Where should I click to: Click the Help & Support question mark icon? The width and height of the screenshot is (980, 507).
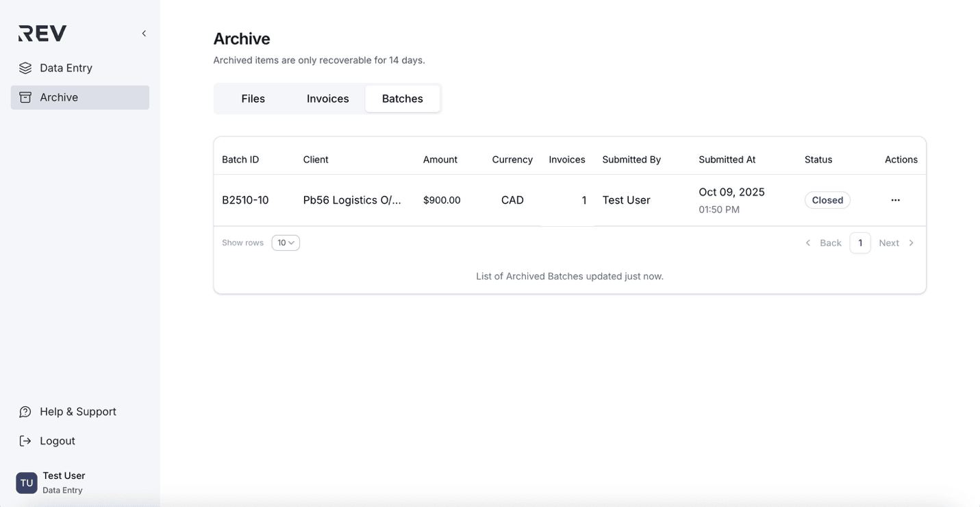tap(25, 411)
